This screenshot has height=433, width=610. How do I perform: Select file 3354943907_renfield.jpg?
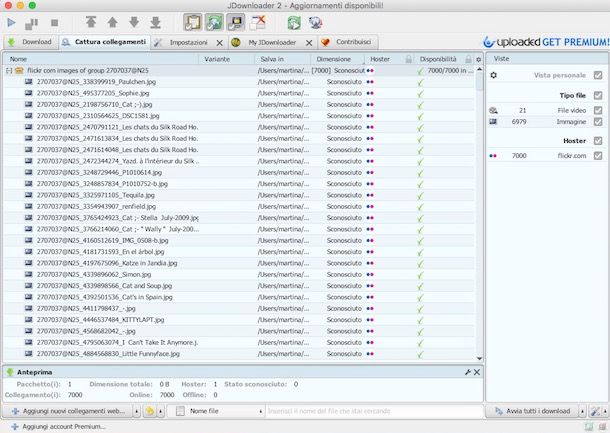pyautogui.click(x=96, y=206)
